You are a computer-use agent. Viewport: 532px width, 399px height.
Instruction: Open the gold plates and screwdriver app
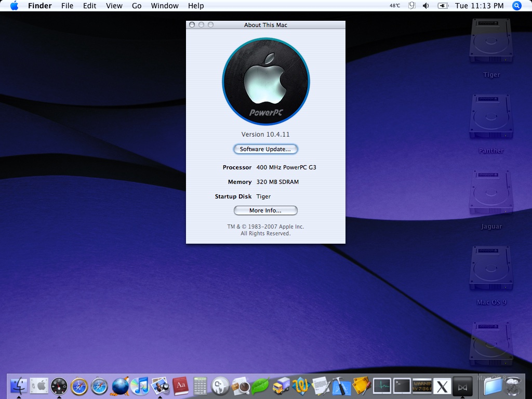click(x=362, y=386)
